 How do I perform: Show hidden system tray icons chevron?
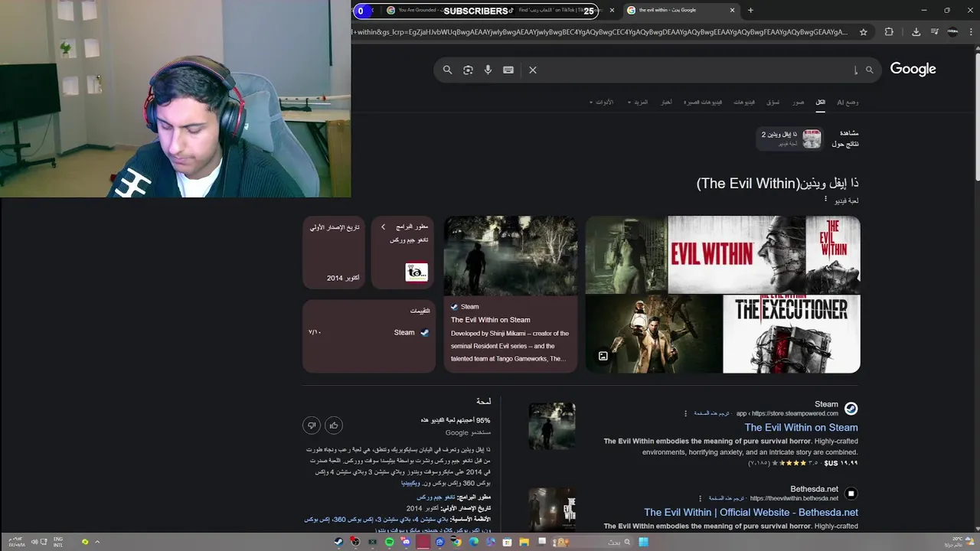click(97, 542)
